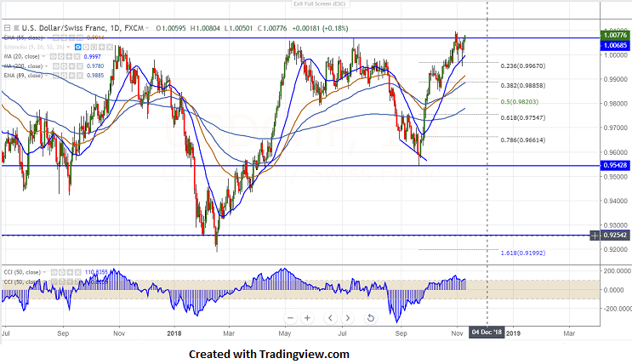This screenshot has width=632, height=364.
Task: Expand EMA (89, close) dropdown arrow
Action: [46, 76]
